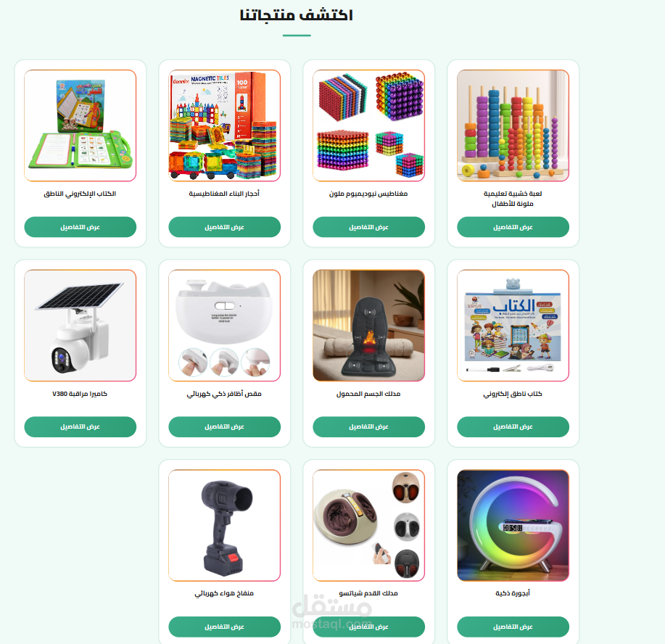The image size is (665, 644).
Task: Open the wooden abacus toy image
Action: pyautogui.click(x=513, y=125)
